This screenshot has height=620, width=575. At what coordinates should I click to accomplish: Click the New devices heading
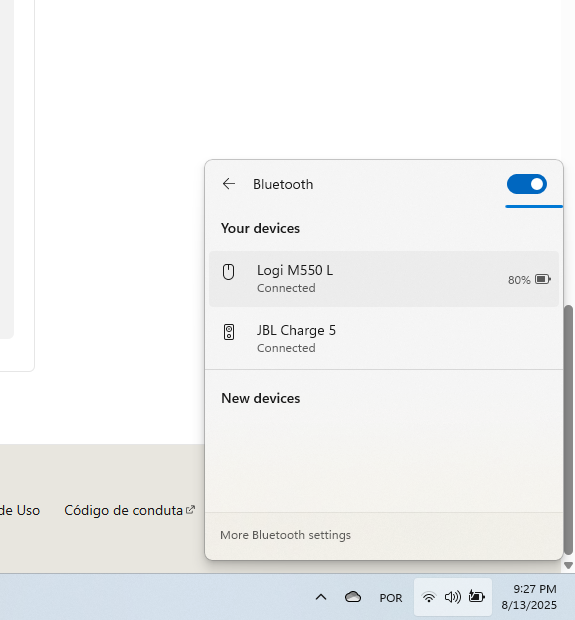coord(261,398)
